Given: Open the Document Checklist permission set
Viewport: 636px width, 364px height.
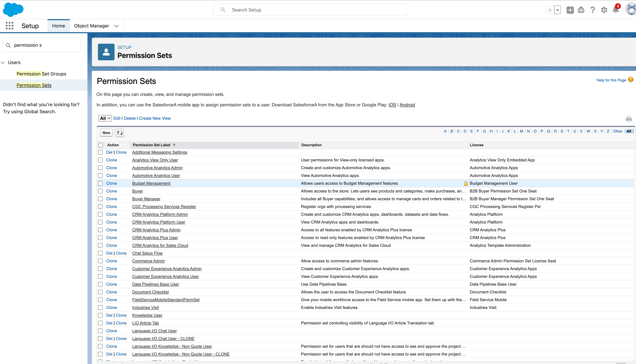Looking at the screenshot, I should click(x=151, y=292).
